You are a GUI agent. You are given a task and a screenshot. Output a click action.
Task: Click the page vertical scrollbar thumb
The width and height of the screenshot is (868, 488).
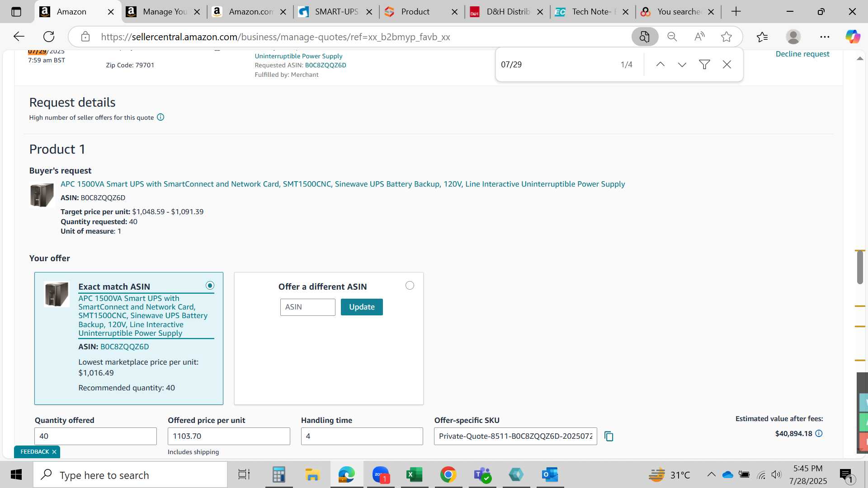[x=860, y=267]
